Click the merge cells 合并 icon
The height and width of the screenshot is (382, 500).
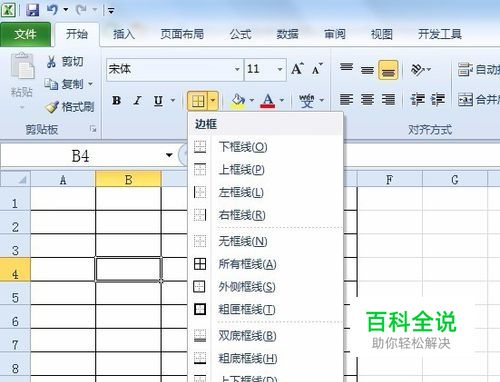465,99
